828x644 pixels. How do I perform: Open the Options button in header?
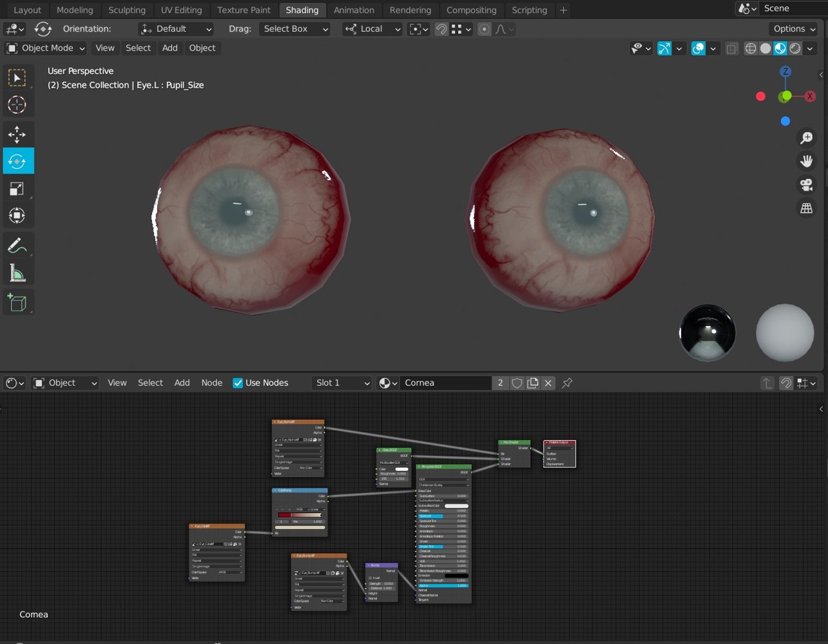tap(794, 29)
